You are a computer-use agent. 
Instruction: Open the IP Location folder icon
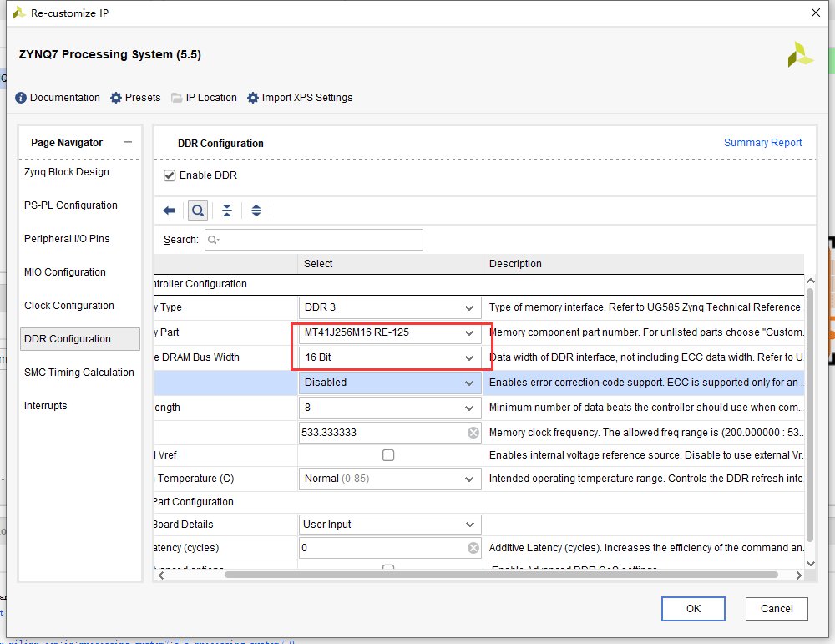coord(177,98)
